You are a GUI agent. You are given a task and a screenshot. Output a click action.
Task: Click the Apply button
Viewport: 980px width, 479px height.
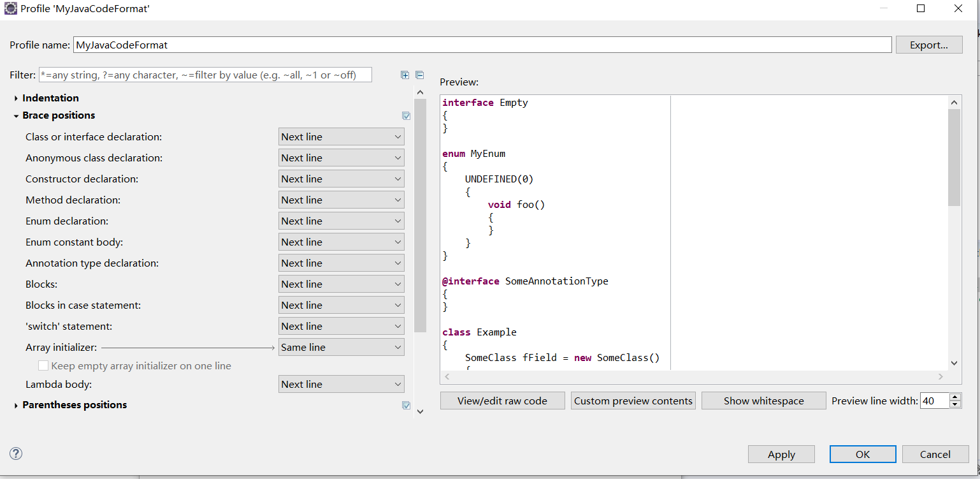781,454
